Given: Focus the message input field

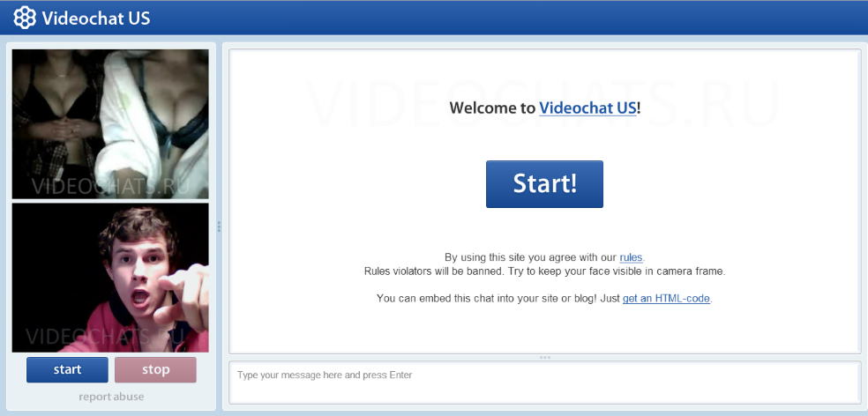Looking at the screenshot, I should [545, 383].
